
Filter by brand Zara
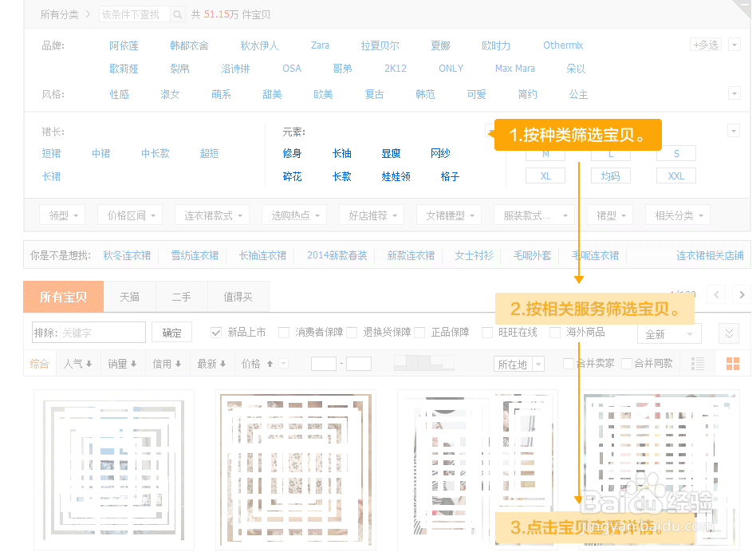click(320, 45)
